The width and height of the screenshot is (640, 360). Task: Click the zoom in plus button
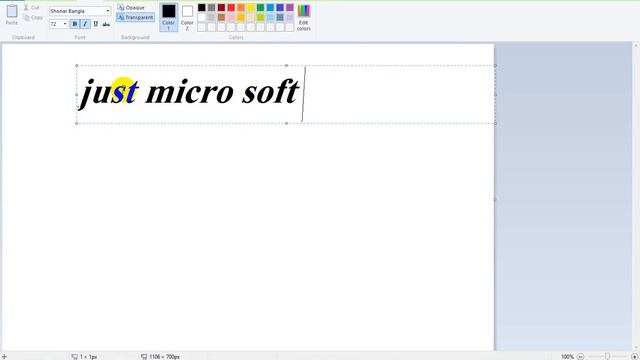pos(634,356)
